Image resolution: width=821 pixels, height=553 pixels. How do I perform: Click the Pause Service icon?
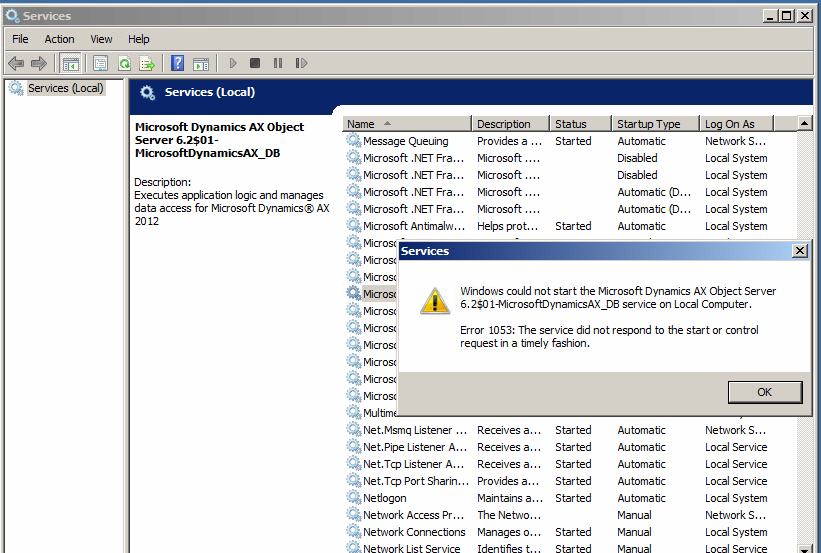click(x=278, y=63)
